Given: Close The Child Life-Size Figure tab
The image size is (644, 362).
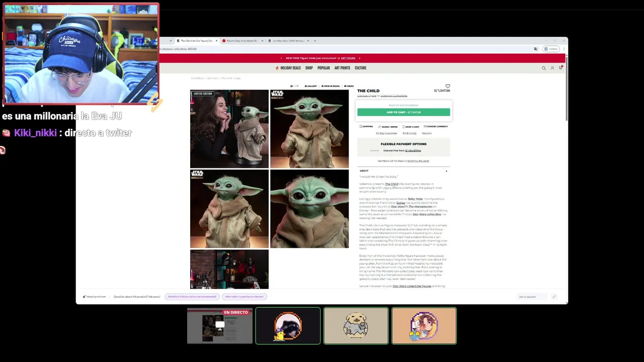Looking at the screenshot, I should click(x=217, y=41).
